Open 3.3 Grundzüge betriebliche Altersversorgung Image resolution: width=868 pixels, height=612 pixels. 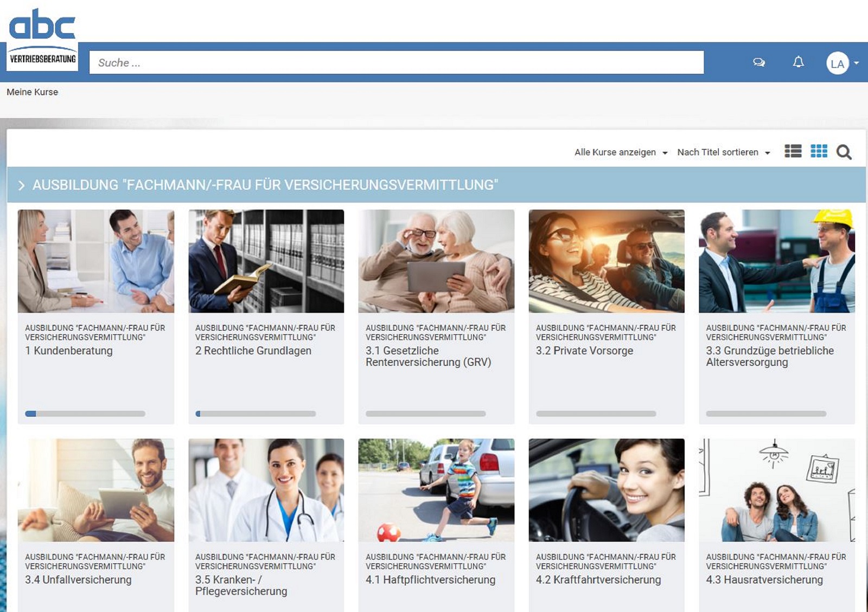tap(770, 356)
